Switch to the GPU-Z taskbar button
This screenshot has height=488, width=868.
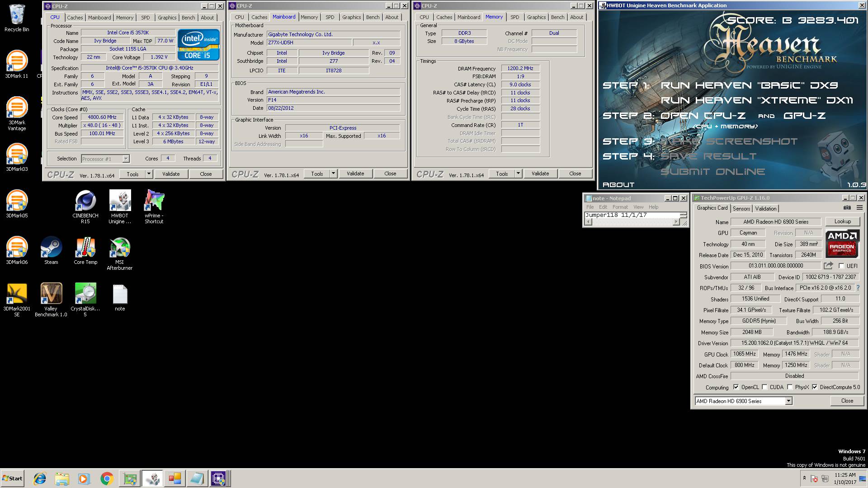130,479
